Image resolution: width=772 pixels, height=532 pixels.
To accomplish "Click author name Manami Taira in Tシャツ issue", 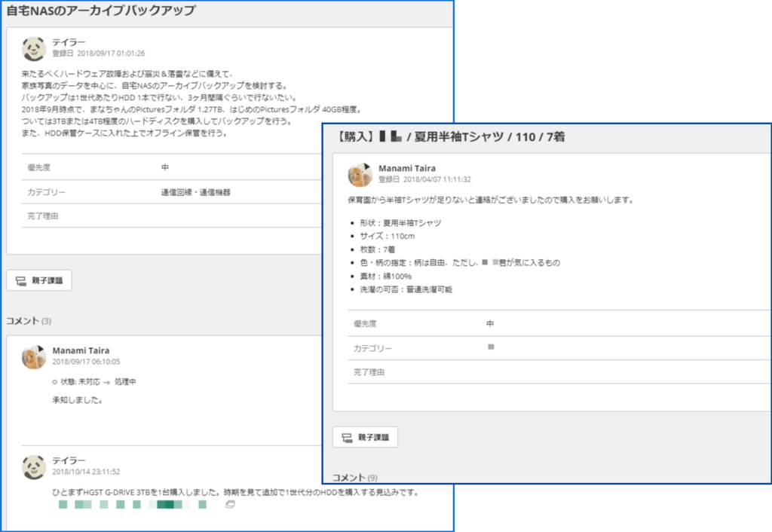I will 406,168.
